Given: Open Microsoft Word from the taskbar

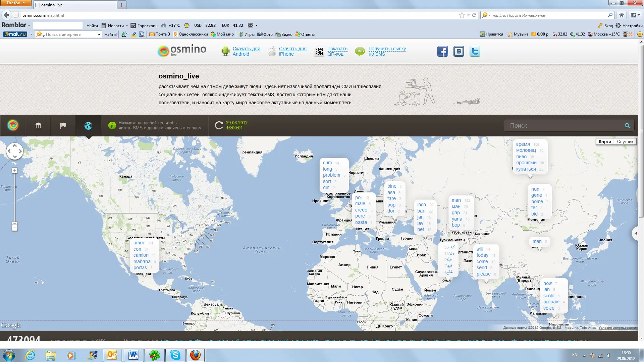Looking at the screenshot, I should coord(133,355).
